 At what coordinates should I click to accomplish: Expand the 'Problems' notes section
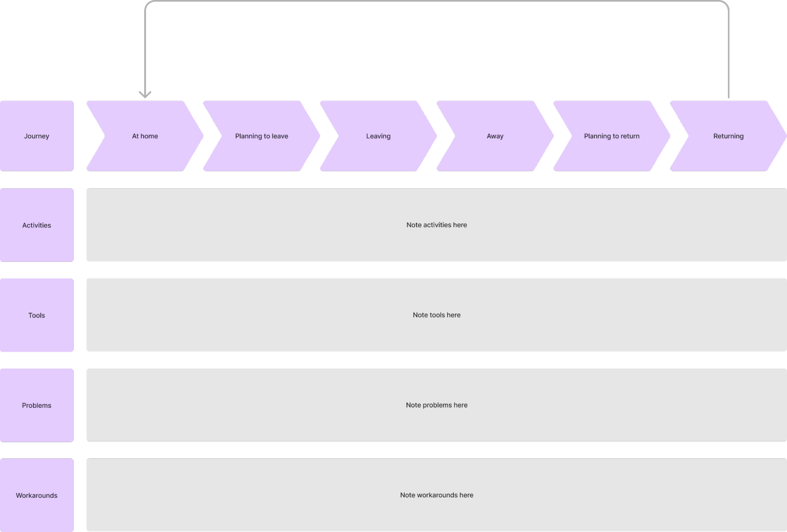(437, 405)
